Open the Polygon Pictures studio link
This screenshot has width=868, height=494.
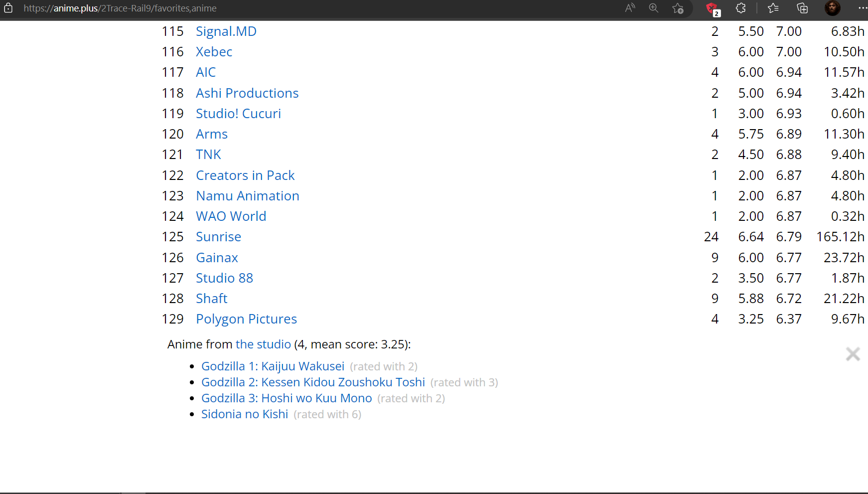click(246, 319)
